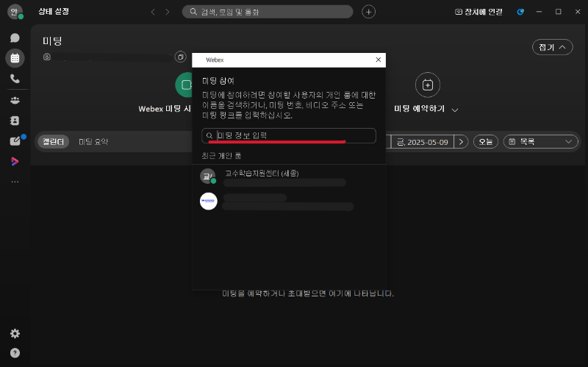Viewport: 588px width, 367px height.
Task: Go forward with the right navigation arrow
Action: coord(168,12)
